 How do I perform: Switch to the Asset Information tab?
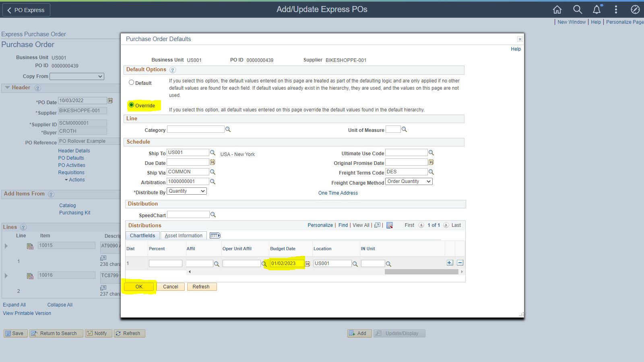point(184,236)
